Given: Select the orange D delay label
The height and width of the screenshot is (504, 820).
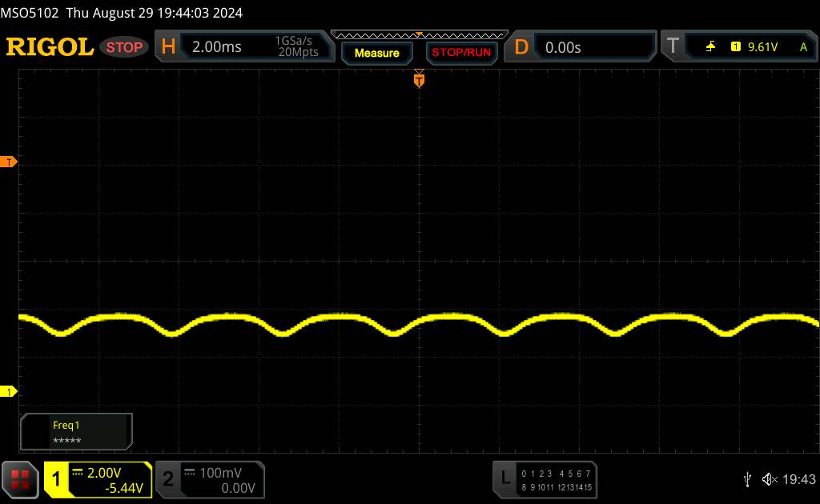Looking at the screenshot, I should pos(521,47).
